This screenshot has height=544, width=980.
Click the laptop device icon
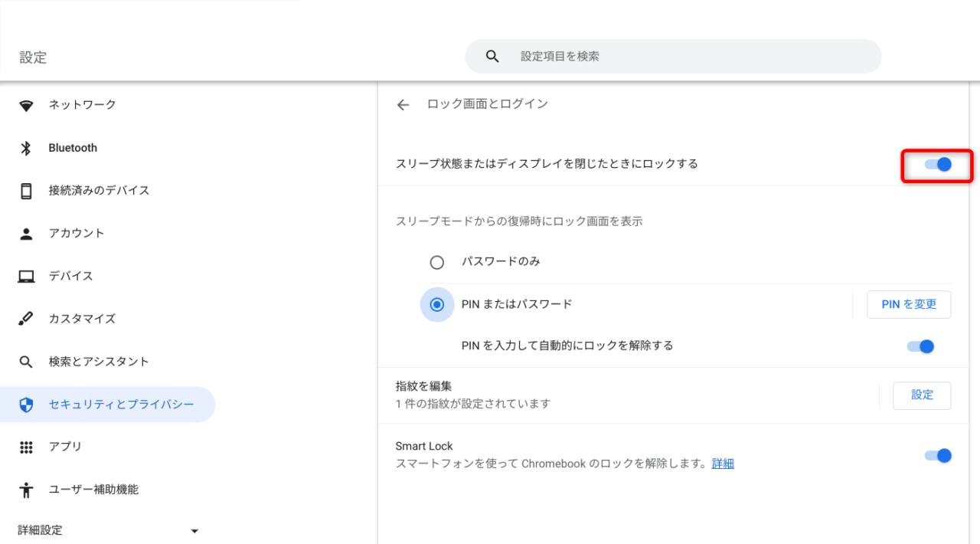click(x=27, y=277)
